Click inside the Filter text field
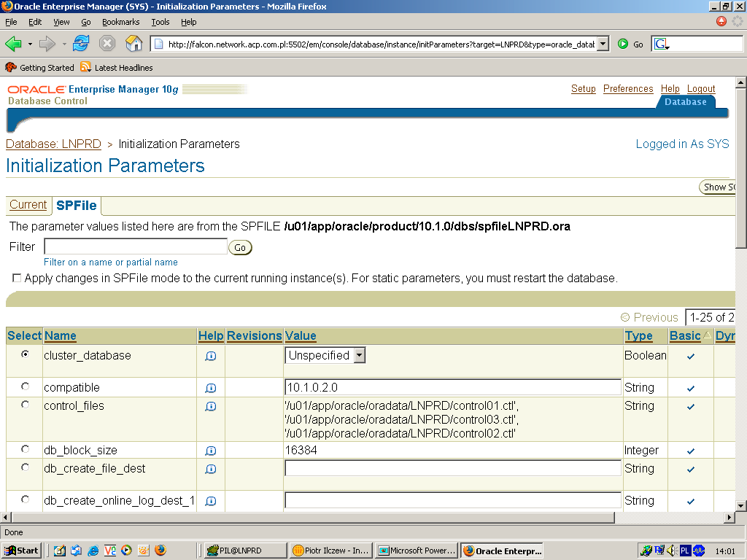The image size is (747, 560). (135, 246)
